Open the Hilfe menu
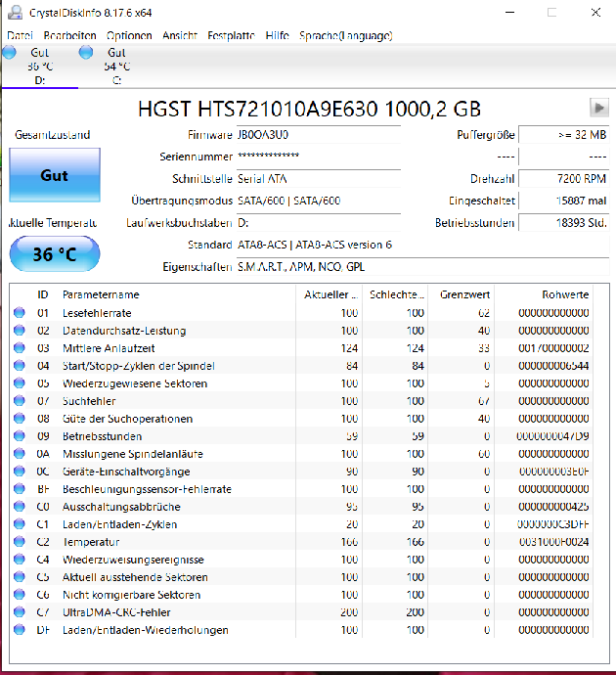 [x=277, y=36]
